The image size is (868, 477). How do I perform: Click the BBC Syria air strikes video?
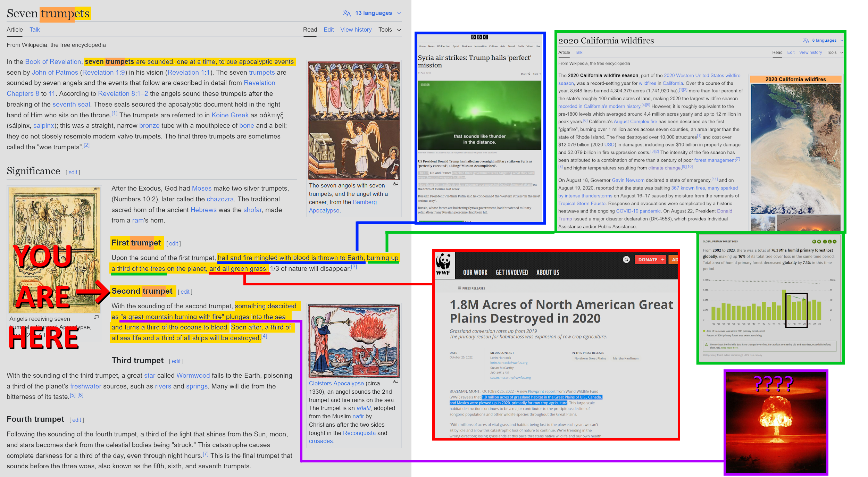[x=479, y=115]
